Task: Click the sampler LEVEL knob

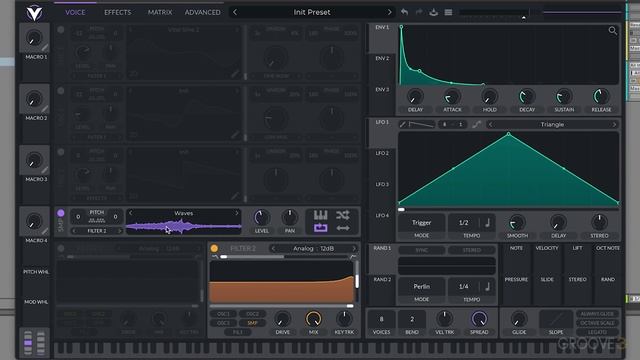Action: click(262, 218)
